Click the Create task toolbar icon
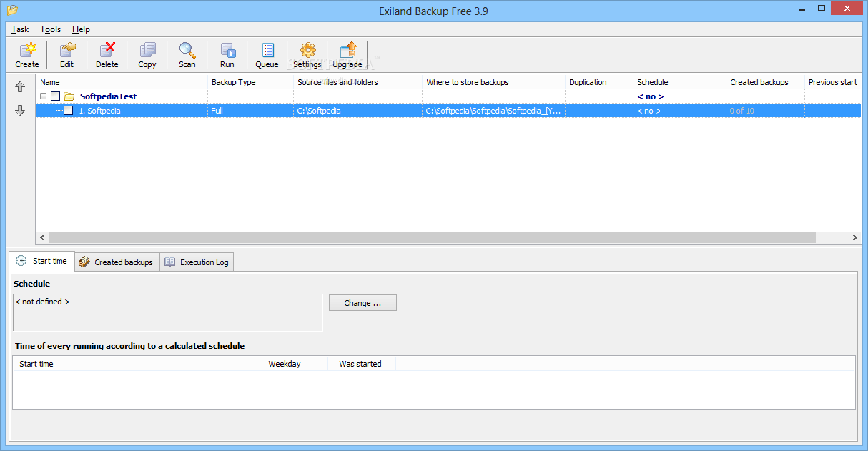Image resolution: width=868 pixels, height=451 pixels. (x=27, y=55)
